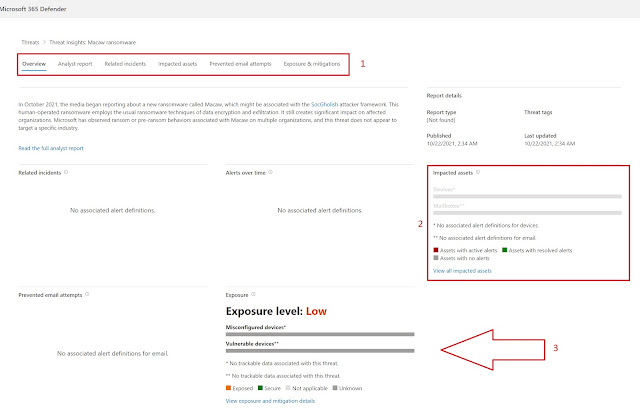
Task: Click orange Exposed legend swatch
Action: (228, 388)
